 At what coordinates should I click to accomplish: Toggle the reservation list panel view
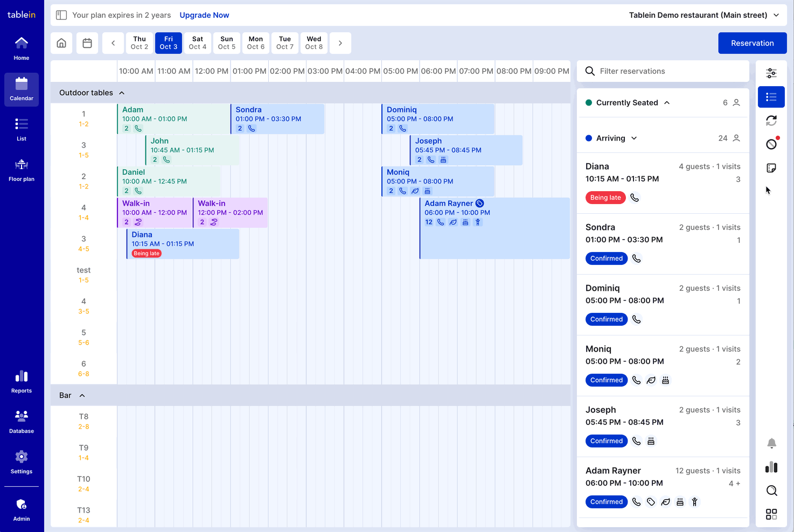771,97
